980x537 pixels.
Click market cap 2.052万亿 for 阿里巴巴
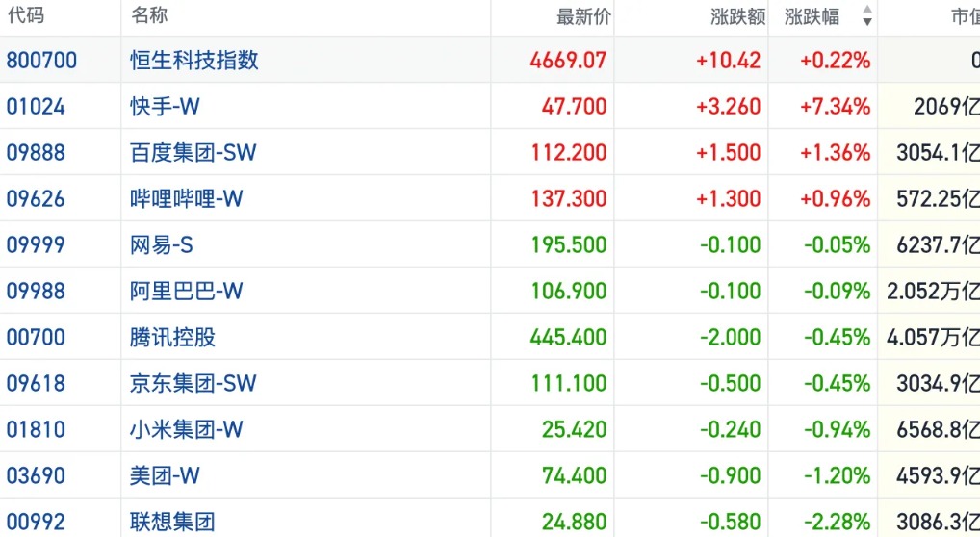point(933,291)
